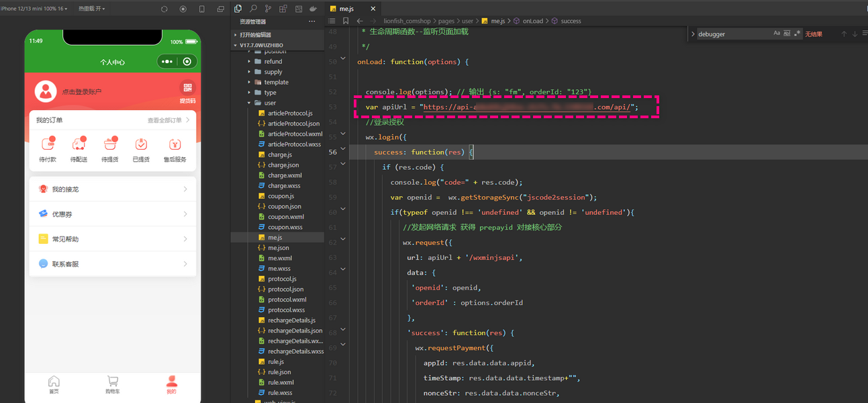Click the bookmark icon in editor toolbar
Screen dimensions: 868x403
tap(346, 21)
